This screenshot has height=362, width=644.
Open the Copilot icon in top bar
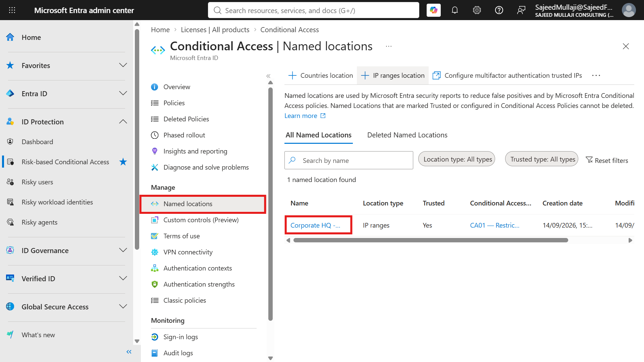[x=433, y=10]
